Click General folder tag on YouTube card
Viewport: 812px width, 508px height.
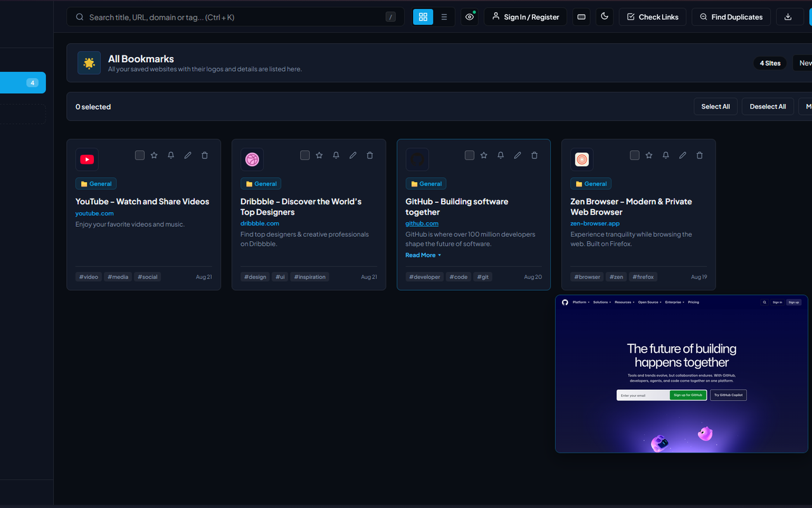pos(96,184)
